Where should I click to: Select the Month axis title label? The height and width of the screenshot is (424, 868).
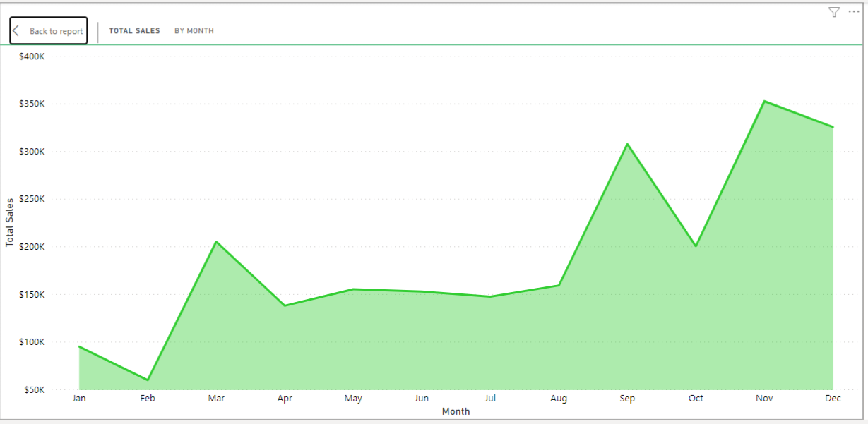[x=456, y=411]
